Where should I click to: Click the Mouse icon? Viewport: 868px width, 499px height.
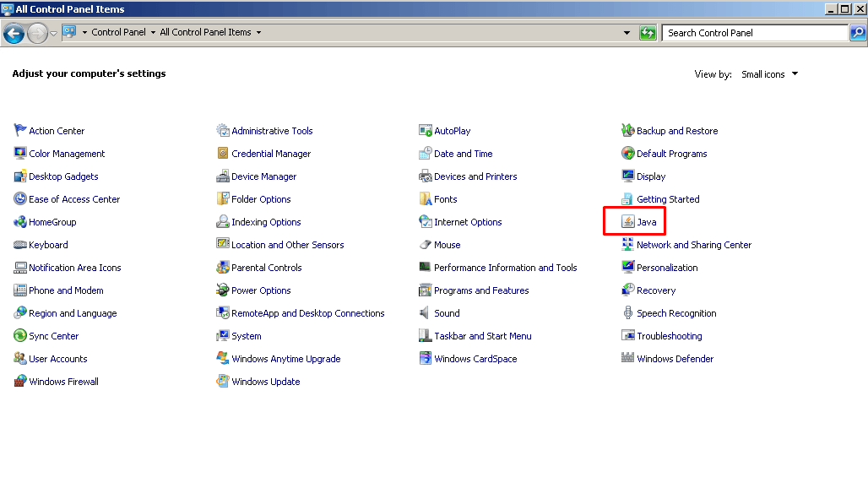(426, 244)
